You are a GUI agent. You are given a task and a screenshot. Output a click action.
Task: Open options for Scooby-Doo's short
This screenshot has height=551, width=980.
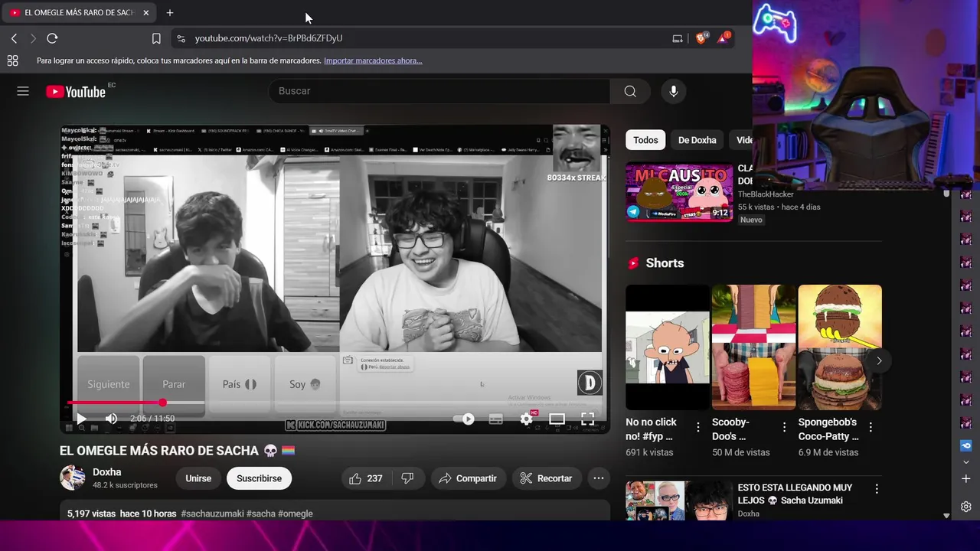click(x=784, y=428)
